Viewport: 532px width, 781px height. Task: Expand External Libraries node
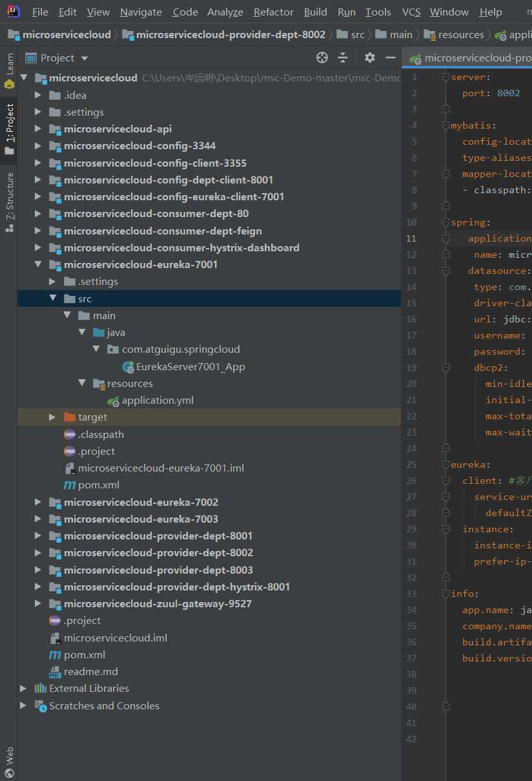tap(24, 689)
